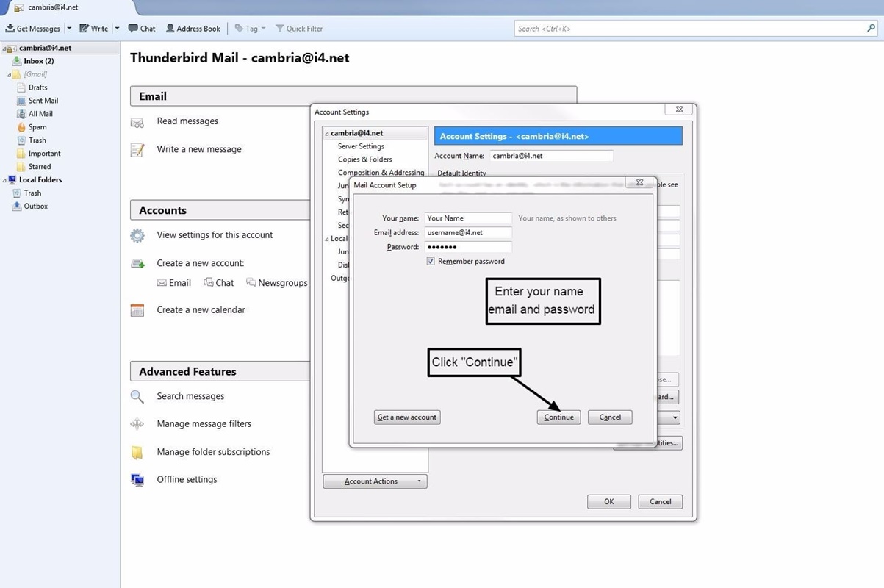Collapse Local Folders in folder pane
This screenshot has height=588, width=884.
tap(4, 180)
